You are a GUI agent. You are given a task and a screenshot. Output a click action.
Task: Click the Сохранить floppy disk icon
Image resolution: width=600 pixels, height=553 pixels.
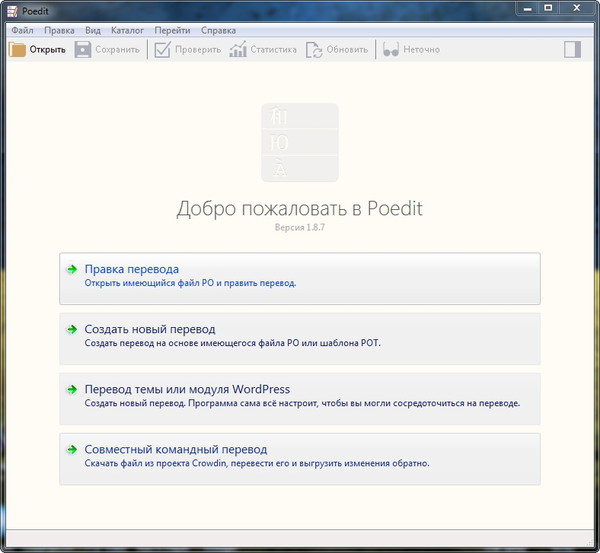(x=83, y=50)
